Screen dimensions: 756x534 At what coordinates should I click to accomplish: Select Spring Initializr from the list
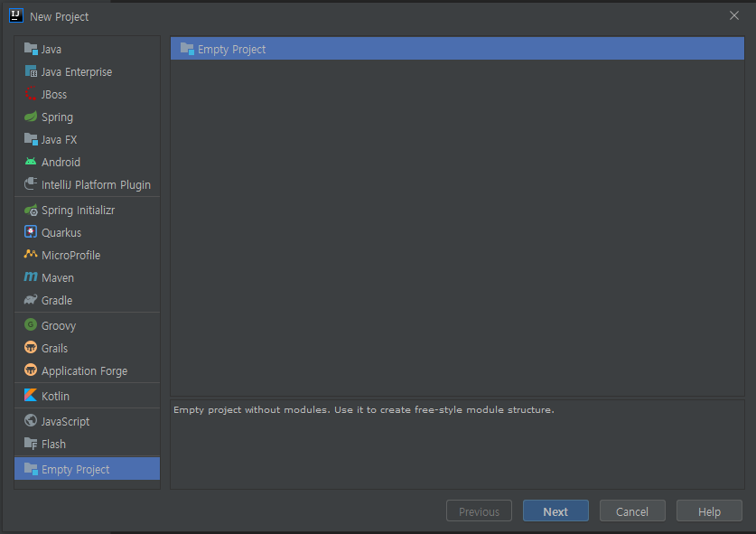click(x=78, y=211)
